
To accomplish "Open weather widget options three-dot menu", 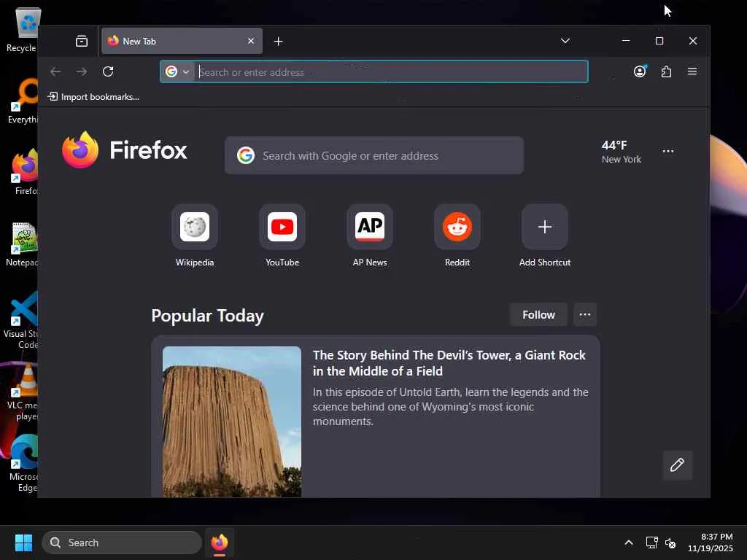I will coord(668,152).
